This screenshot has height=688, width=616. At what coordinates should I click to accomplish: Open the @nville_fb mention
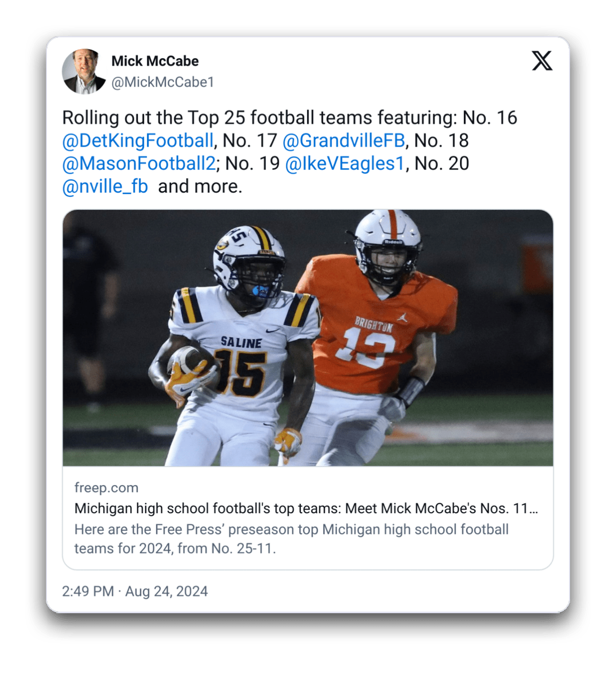105,186
